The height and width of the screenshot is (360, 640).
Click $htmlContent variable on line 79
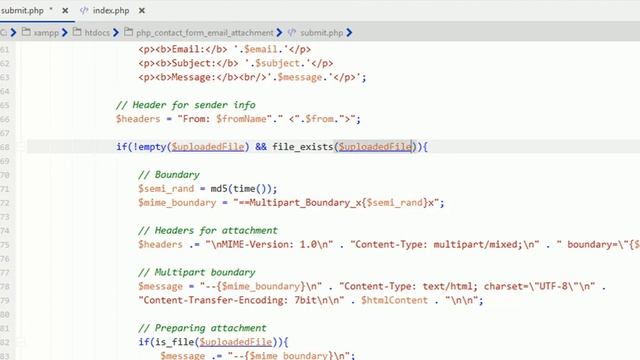pyautogui.click(x=394, y=300)
